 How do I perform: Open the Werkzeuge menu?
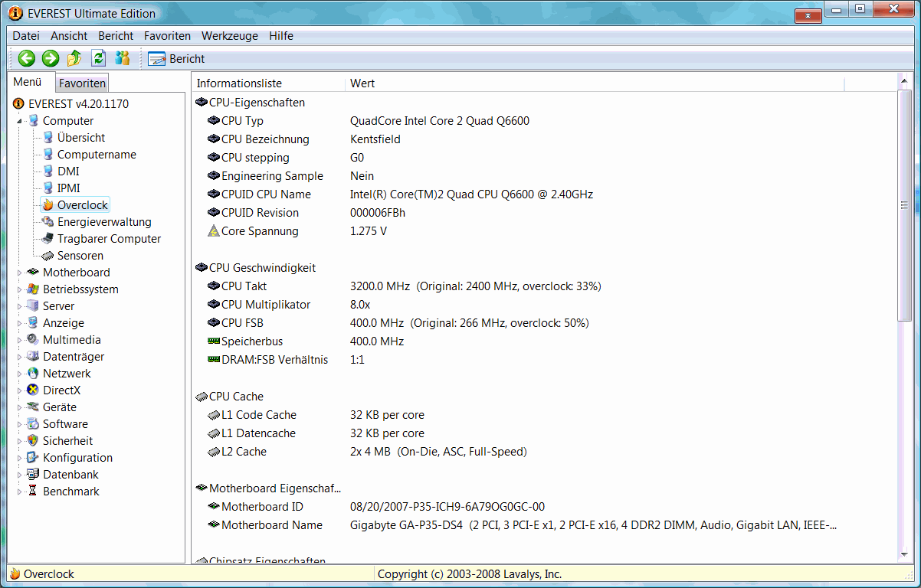230,36
